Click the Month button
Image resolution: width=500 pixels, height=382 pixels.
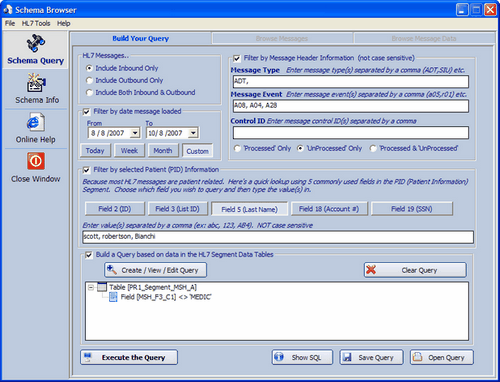click(x=163, y=151)
